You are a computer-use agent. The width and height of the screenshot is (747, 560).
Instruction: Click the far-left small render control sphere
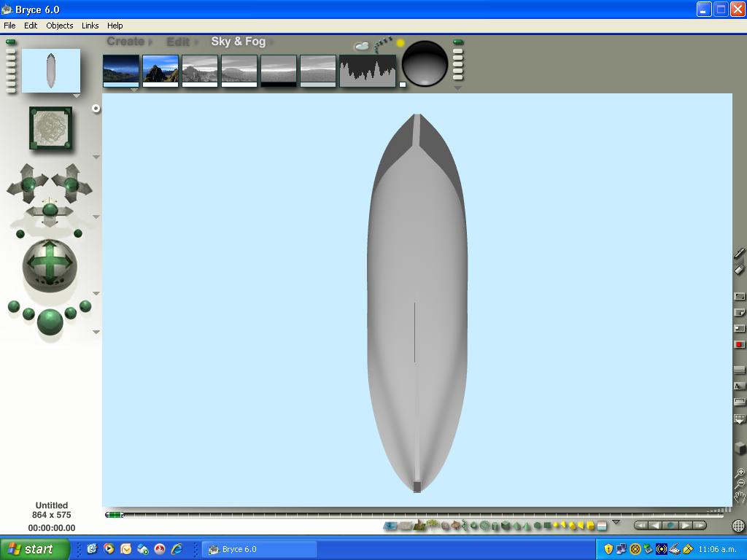click(14, 306)
